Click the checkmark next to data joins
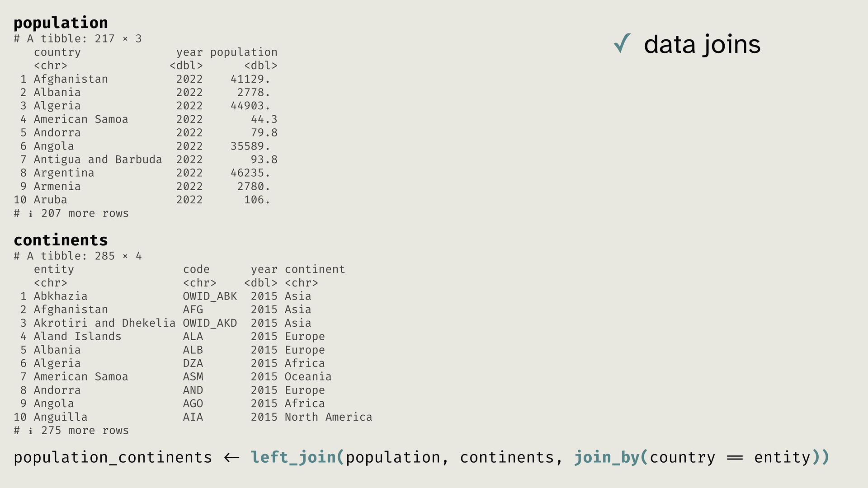Viewport: 868px width, 488px height. 622,44
